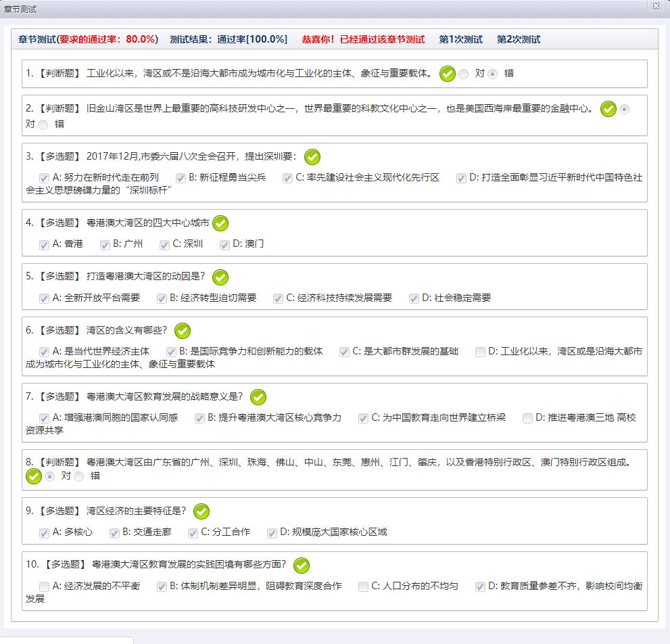Select 错 radio button for question 1
Viewport: 670px width, 644px height.
pyautogui.click(x=493, y=74)
